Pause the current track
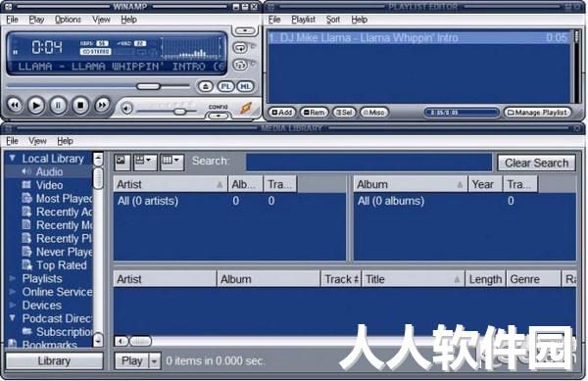Screen dimensions: 588x381 pyautogui.click(x=58, y=105)
